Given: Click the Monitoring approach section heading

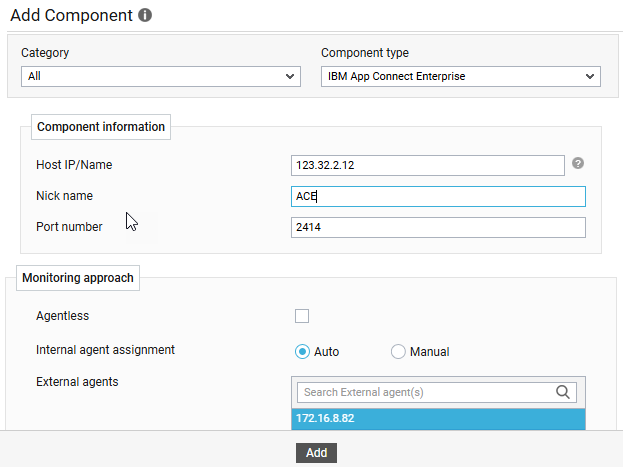Looking at the screenshot, I should tap(78, 277).
